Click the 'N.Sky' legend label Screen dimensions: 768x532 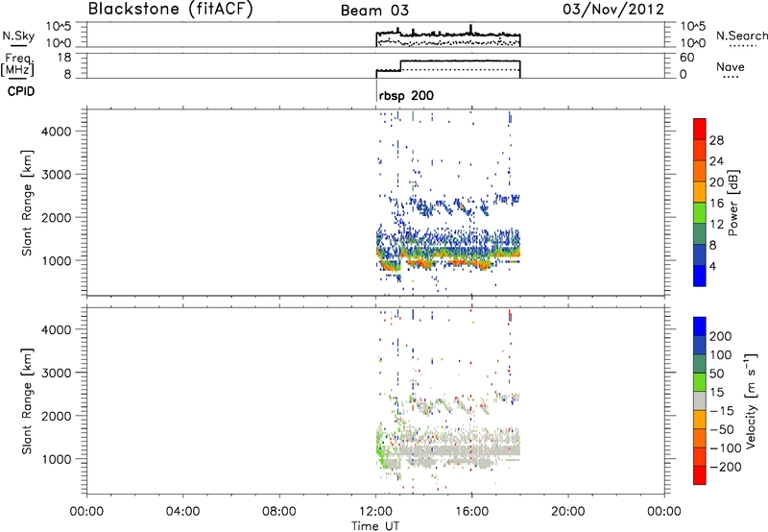(18, 36)
